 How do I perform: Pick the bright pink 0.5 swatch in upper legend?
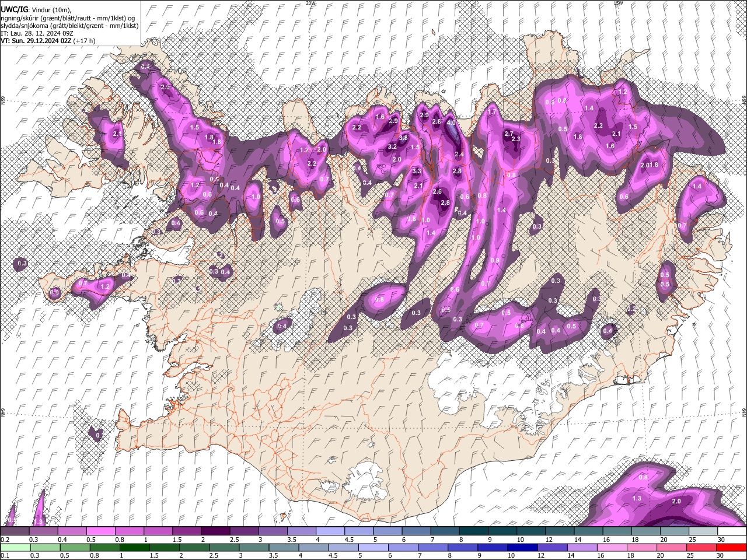[x=100, y=531]
